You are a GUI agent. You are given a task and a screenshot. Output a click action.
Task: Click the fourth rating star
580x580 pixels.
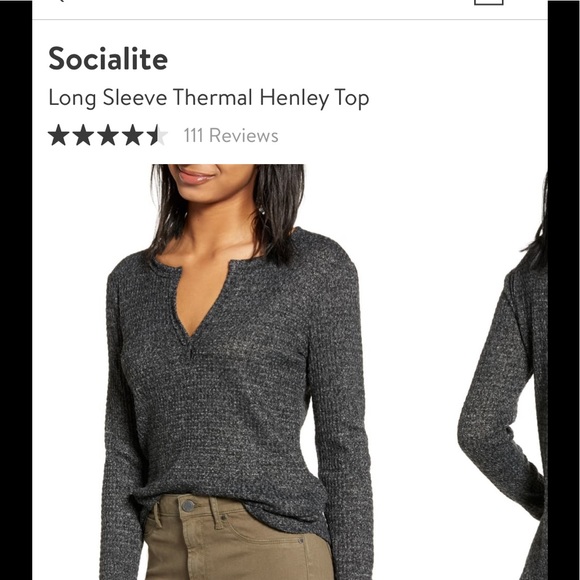tap(133, 135)
